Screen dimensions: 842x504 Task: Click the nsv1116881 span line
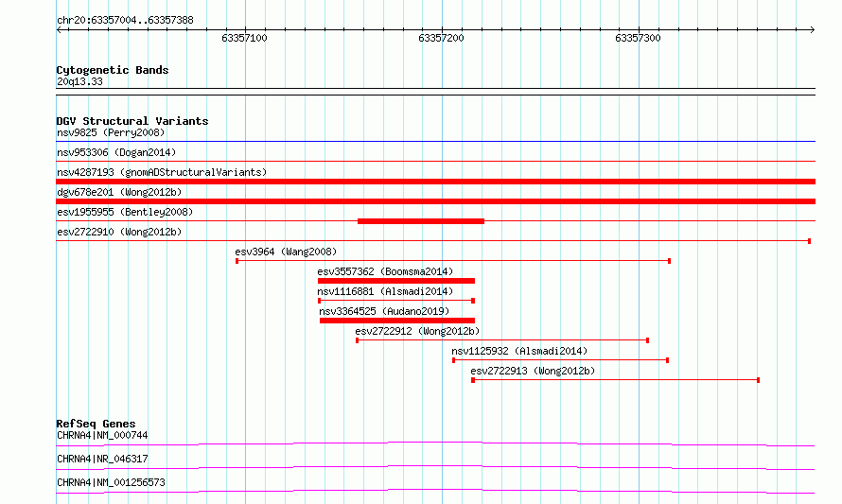click(x=396, y=301)
